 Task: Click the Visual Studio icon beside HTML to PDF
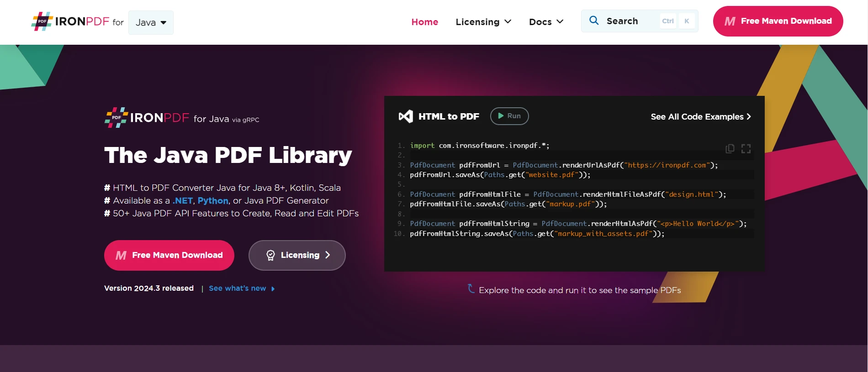click(406, 116)
